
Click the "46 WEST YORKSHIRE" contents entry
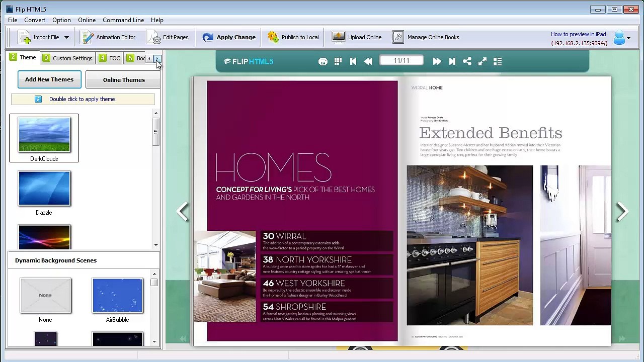(327, 288)
